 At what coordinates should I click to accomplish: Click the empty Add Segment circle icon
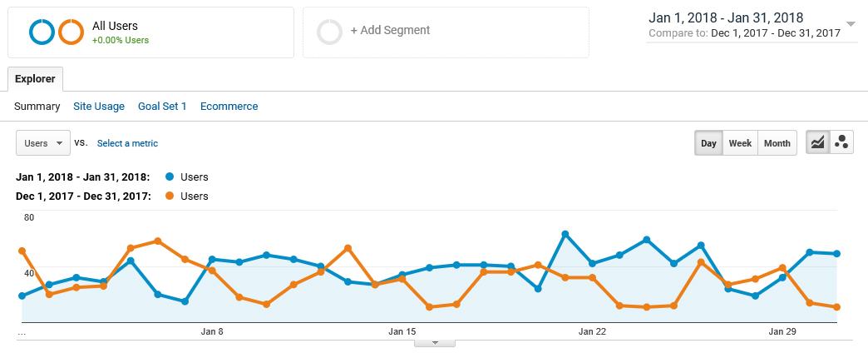tap(329, 32)
